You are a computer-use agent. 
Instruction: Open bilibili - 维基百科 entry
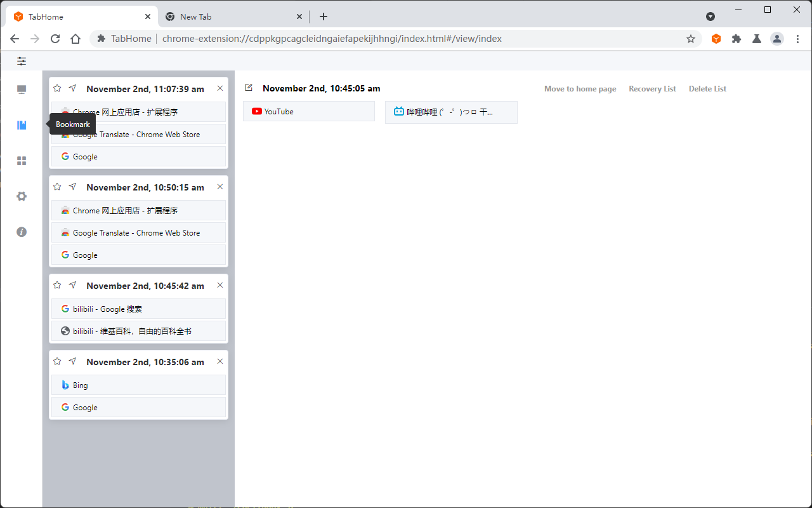(x=138, y=331)
